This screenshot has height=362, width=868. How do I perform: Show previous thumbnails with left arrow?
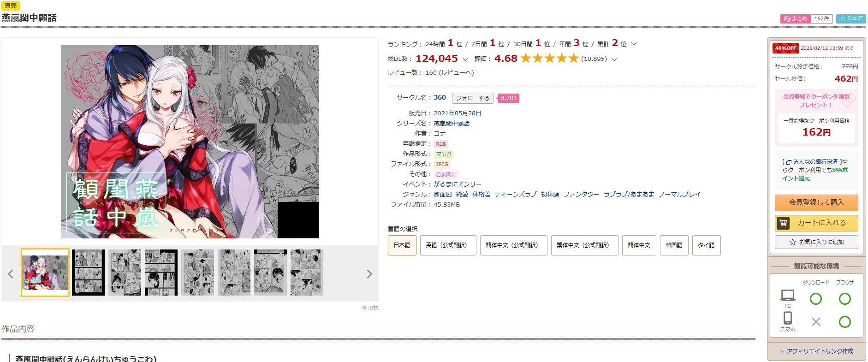(x=11, y=274)
